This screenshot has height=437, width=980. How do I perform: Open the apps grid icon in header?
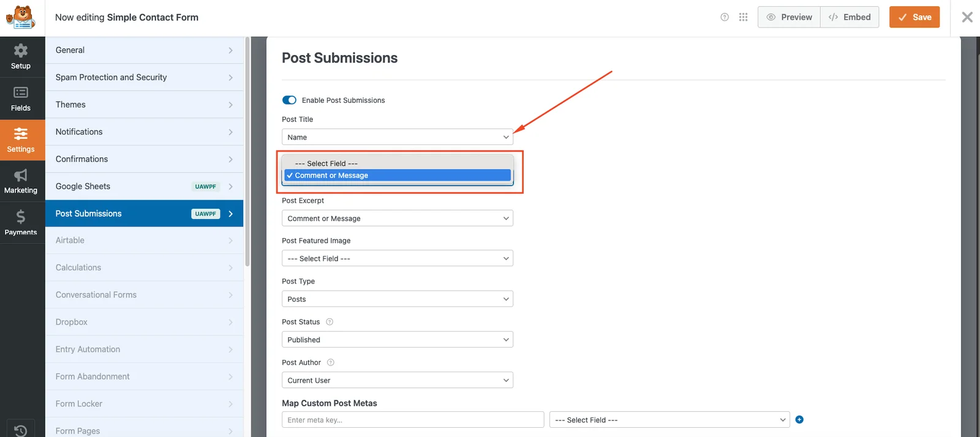point(743,17)
